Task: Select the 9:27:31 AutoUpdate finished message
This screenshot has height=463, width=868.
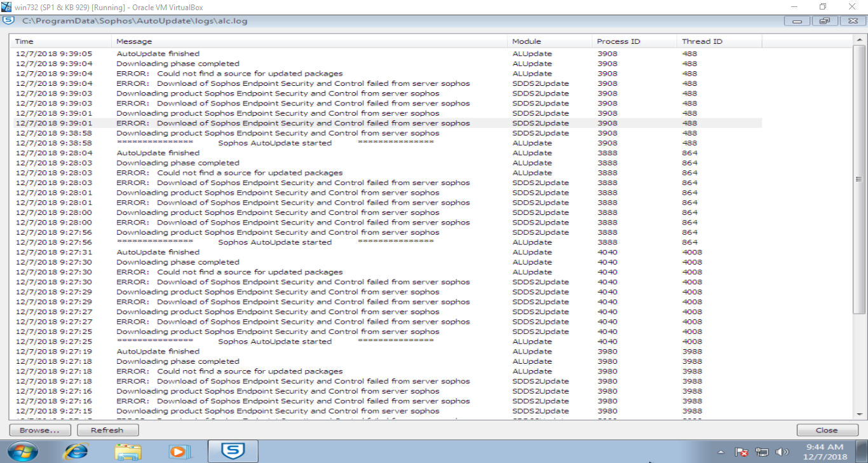Action: [x=158, y=252]
